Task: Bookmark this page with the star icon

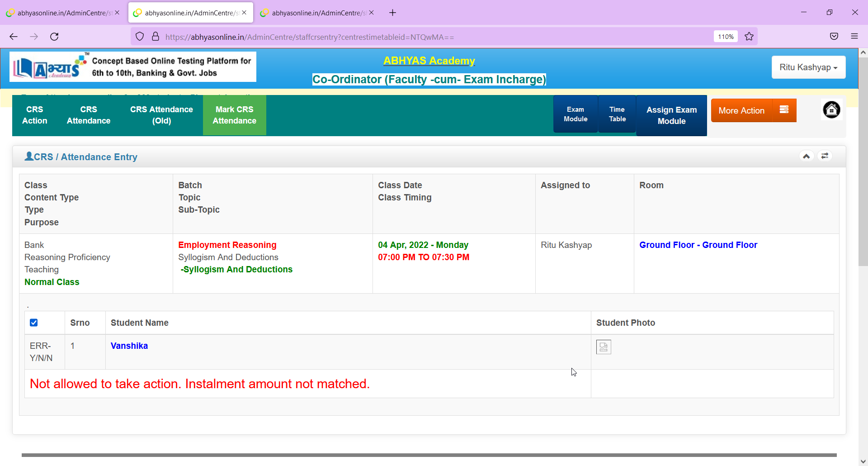Action: pyautogui.click(x=749, y=37)
